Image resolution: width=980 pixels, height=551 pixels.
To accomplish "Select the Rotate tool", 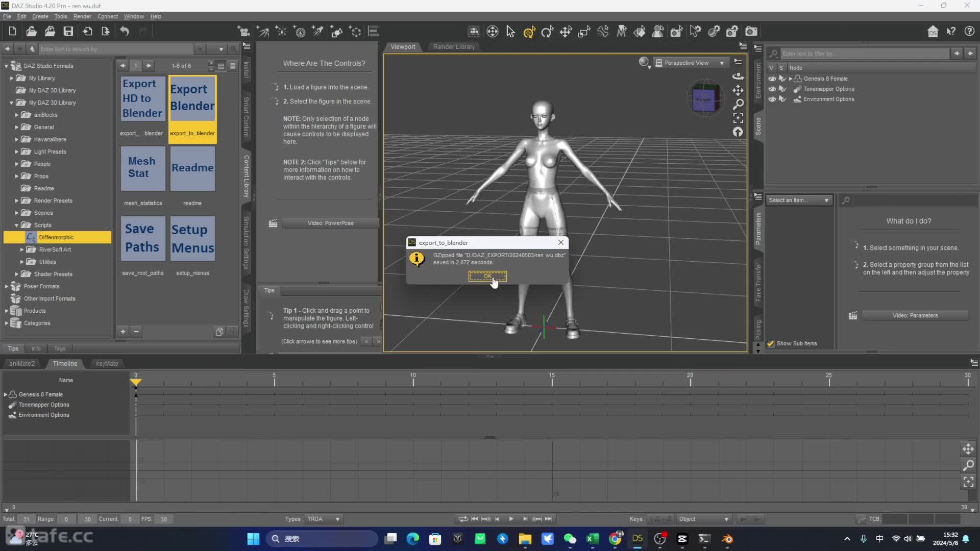I will click(547, 32).
